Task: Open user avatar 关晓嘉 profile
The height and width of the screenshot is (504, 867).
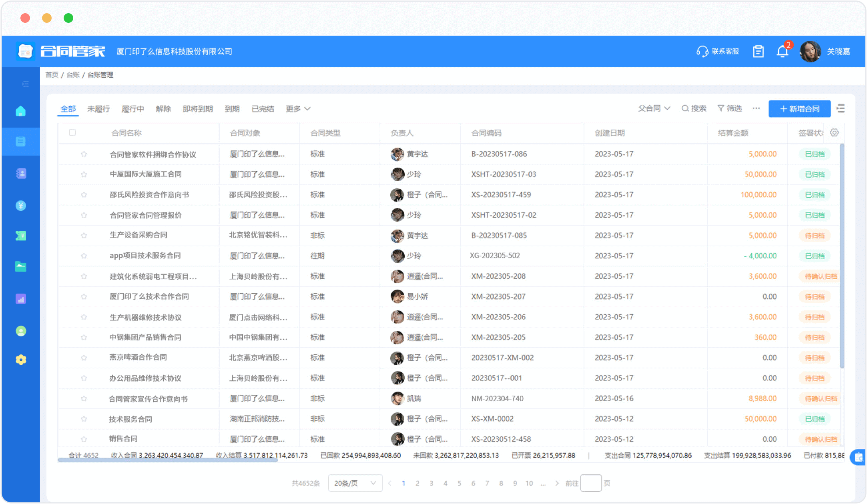Action: (x=810, y=52)
